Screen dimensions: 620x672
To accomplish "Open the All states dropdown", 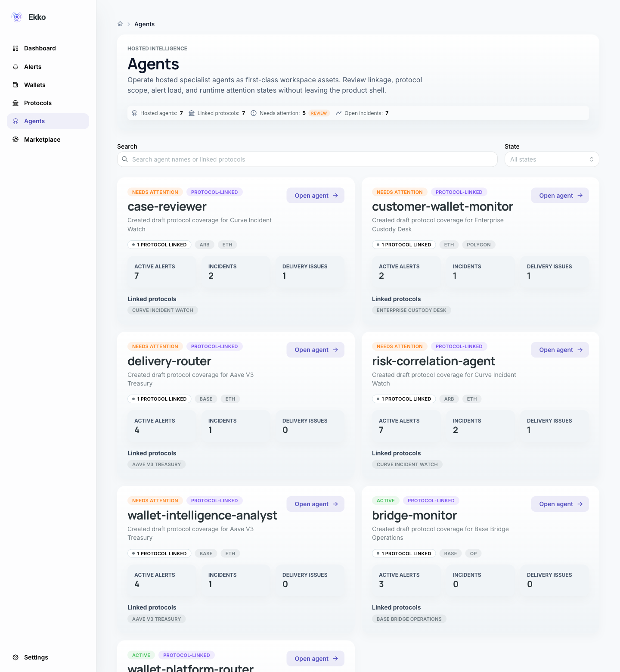I will pos(552,159).
